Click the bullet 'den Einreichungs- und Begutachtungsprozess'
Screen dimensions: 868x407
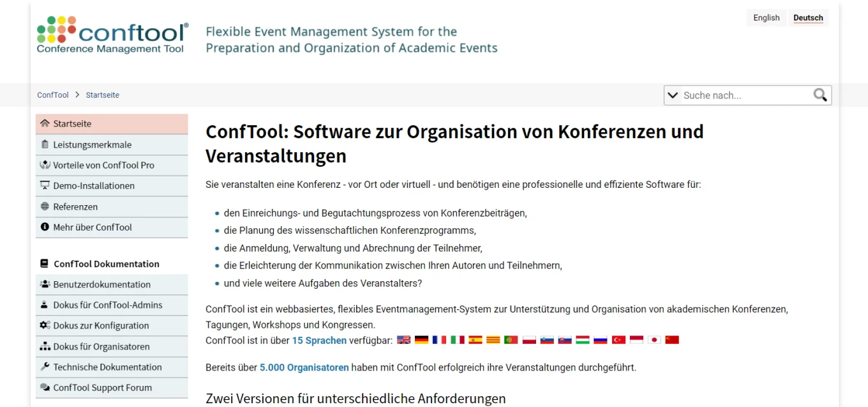[x=375, y=213]
